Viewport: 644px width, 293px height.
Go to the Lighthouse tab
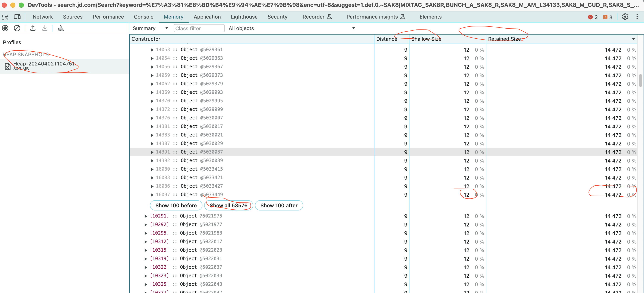pos(244,17)
